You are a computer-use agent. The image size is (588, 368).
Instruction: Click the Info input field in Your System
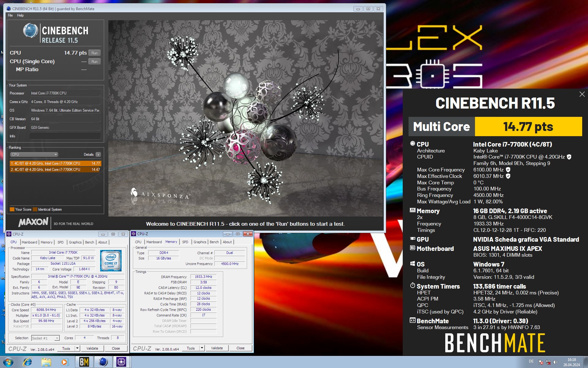pos(65,136)
